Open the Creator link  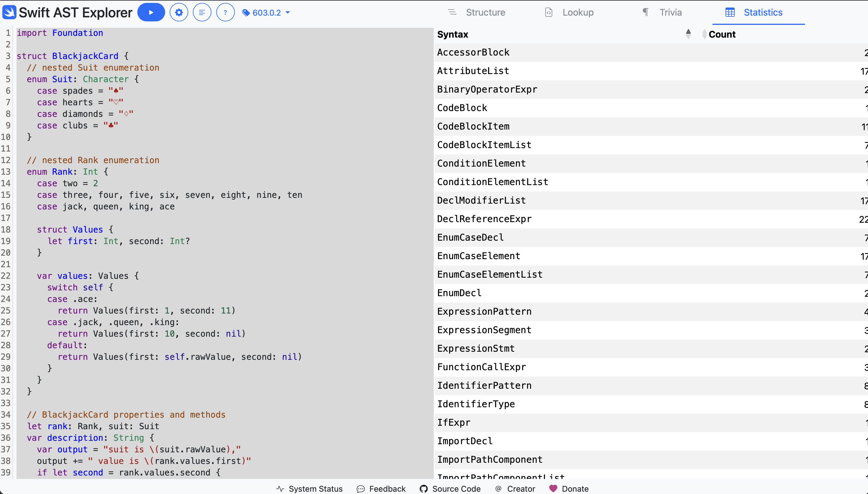(515, 489)
